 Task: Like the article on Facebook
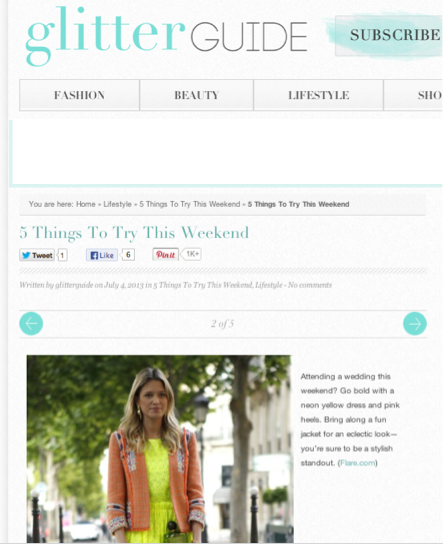(x=102, y=255)
